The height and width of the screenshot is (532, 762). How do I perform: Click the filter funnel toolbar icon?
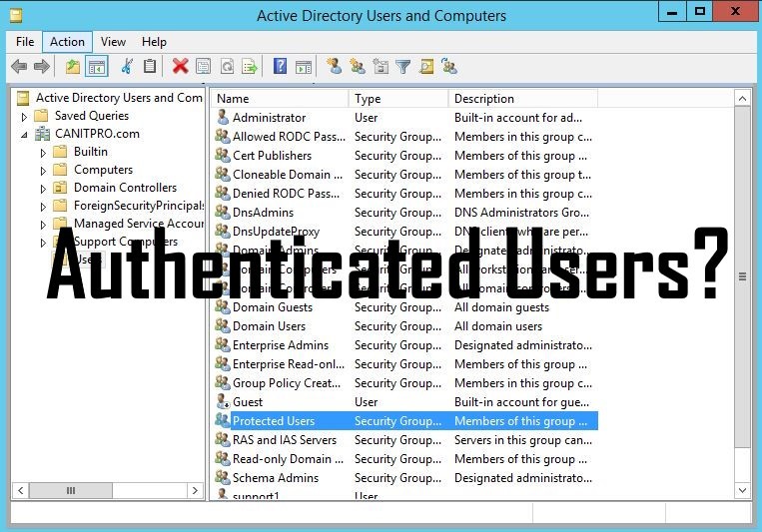(402, 67)
